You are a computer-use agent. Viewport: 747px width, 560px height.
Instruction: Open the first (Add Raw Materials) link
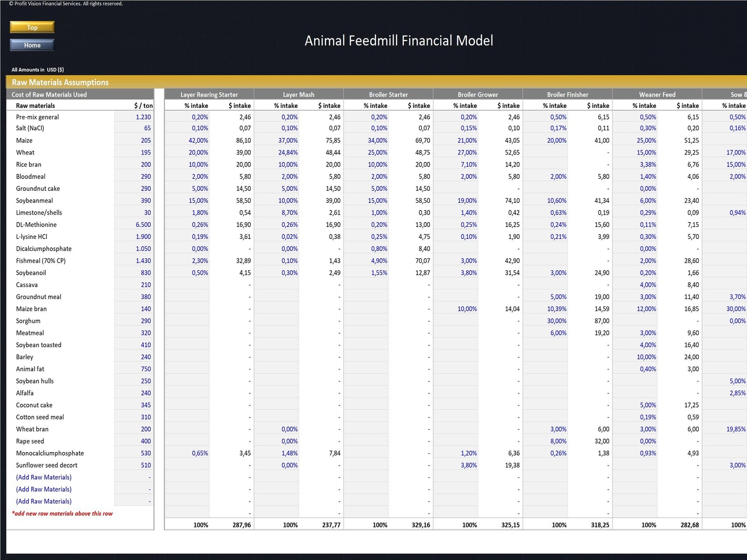coord(43,477)
